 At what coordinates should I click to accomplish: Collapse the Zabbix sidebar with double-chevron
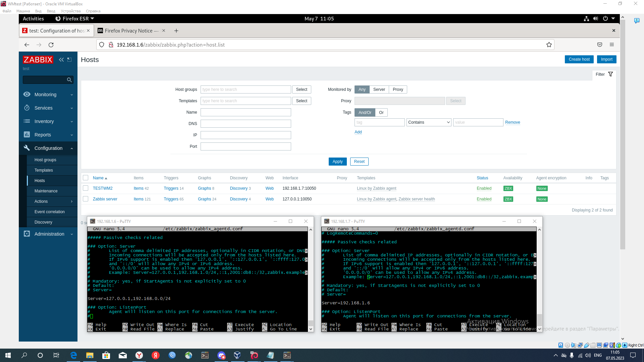pyautogui.click(x=61, y=60)
